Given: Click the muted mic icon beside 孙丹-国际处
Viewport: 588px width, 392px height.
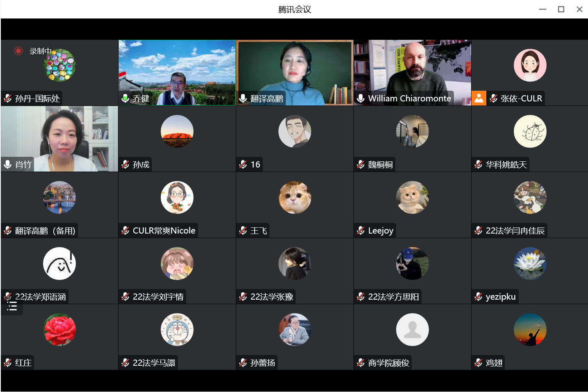Looking at the screenshot, I should (8, 99).
